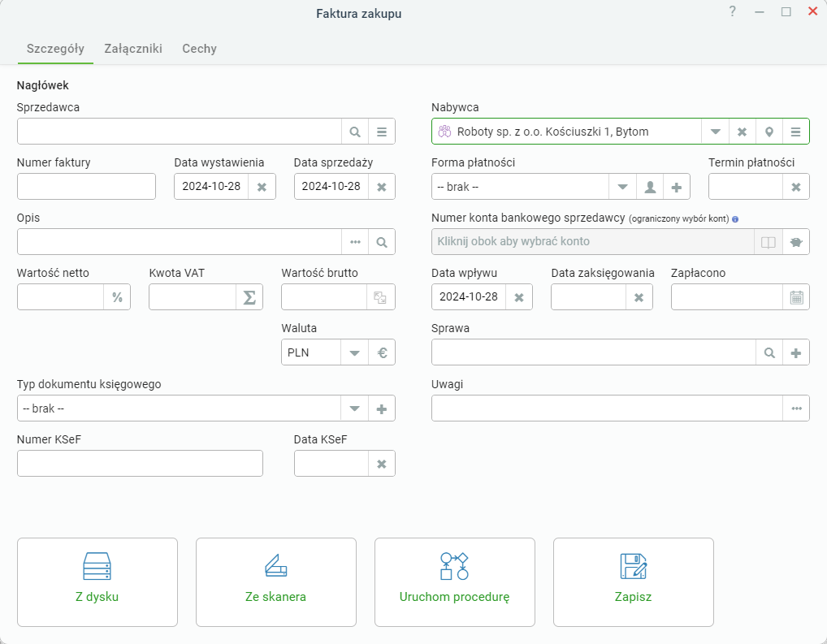Screen dimensions: 827x644
Task: Click the conversion icon in Wartość brutto
Action: (380, 297)
